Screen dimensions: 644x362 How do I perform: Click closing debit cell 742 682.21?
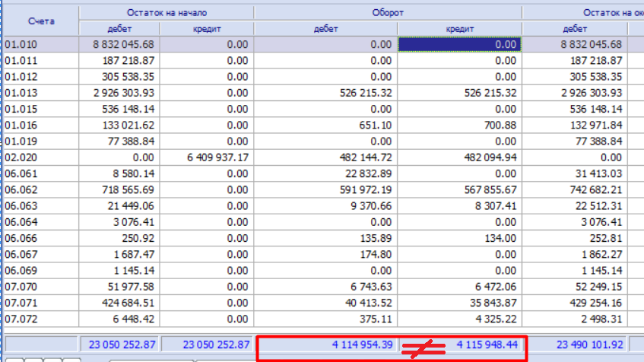(x=575, y=190)
